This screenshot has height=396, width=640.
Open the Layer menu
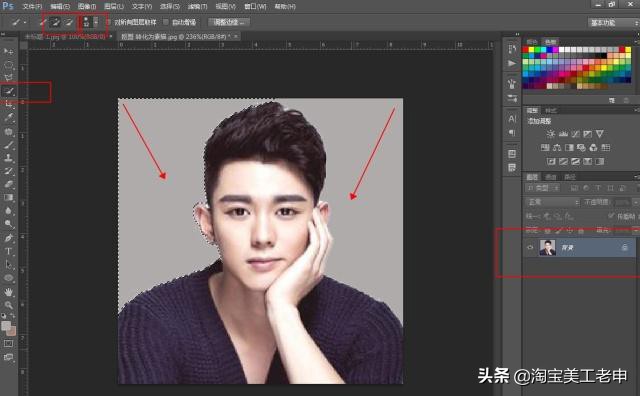click(x=113, y=7)
